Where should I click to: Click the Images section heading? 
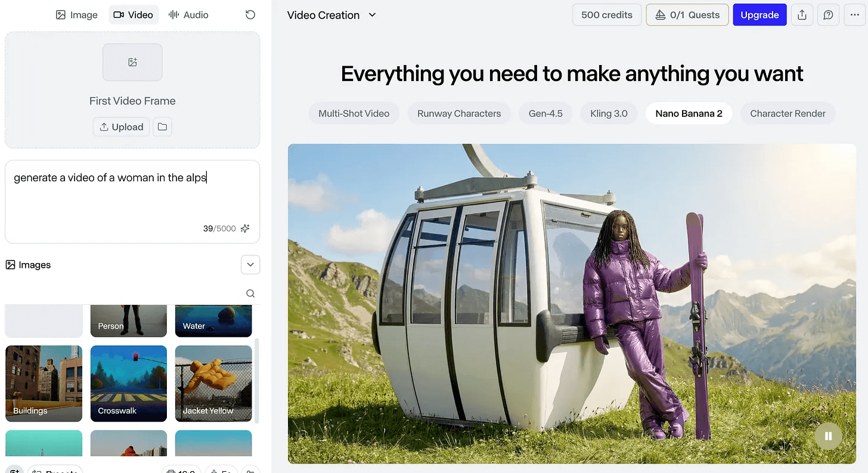pyautogui.click(x=28, y=265)
